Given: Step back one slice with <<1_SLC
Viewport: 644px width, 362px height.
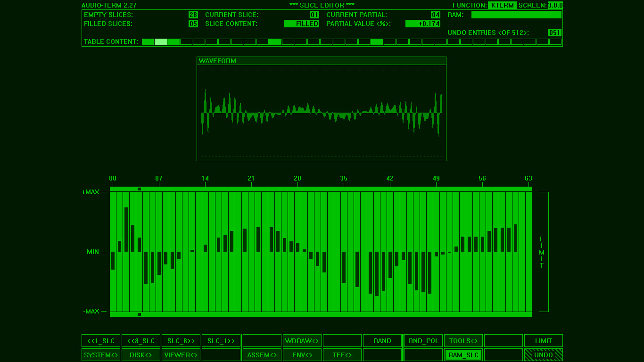Looking at the screenshot, I should click(100, 340).
